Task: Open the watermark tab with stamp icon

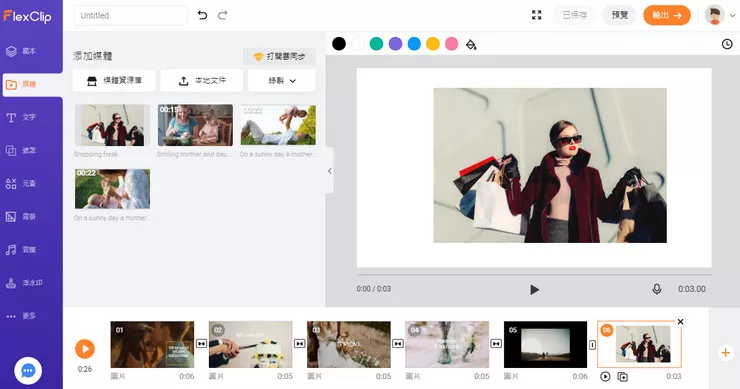Action: click(x=24, y=283)
